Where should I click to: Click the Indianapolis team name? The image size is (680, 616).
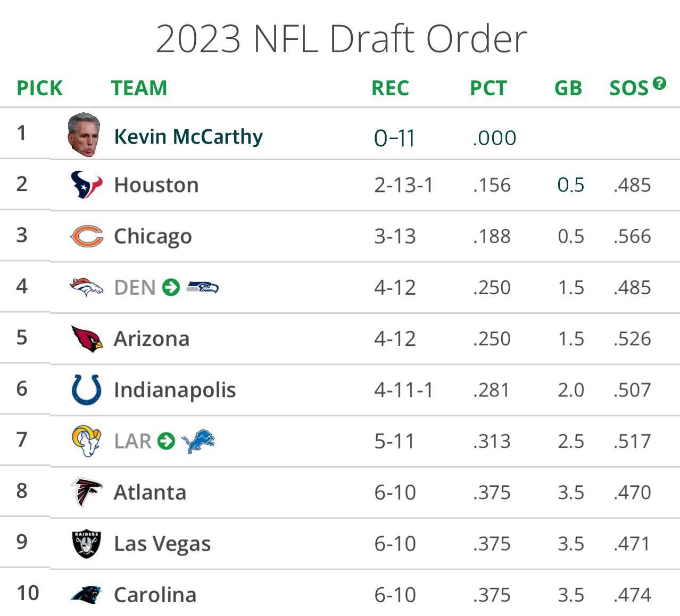175,390
